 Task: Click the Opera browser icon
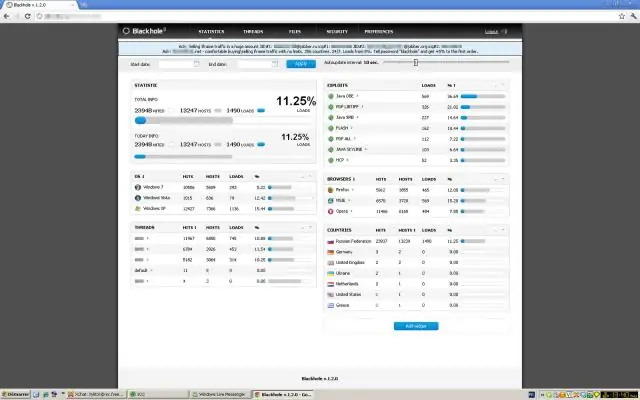coord(332,211)
